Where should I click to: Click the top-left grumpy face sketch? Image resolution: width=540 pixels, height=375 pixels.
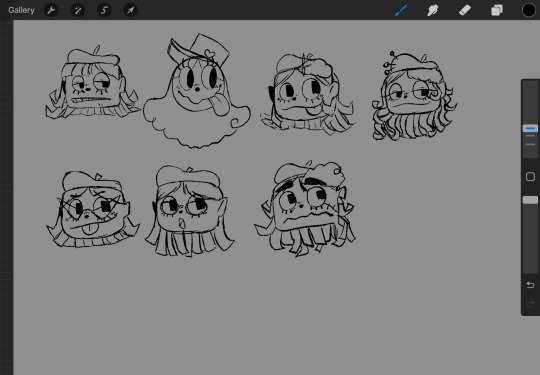tap(92, 83)
